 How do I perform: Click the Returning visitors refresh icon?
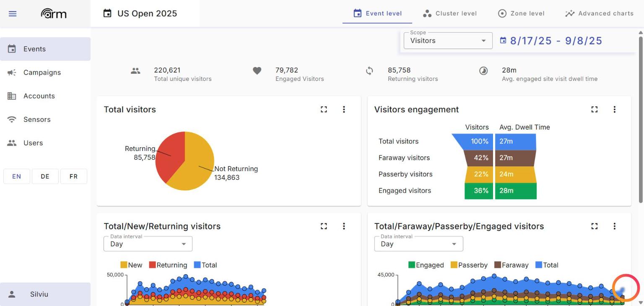pos(369,71)
